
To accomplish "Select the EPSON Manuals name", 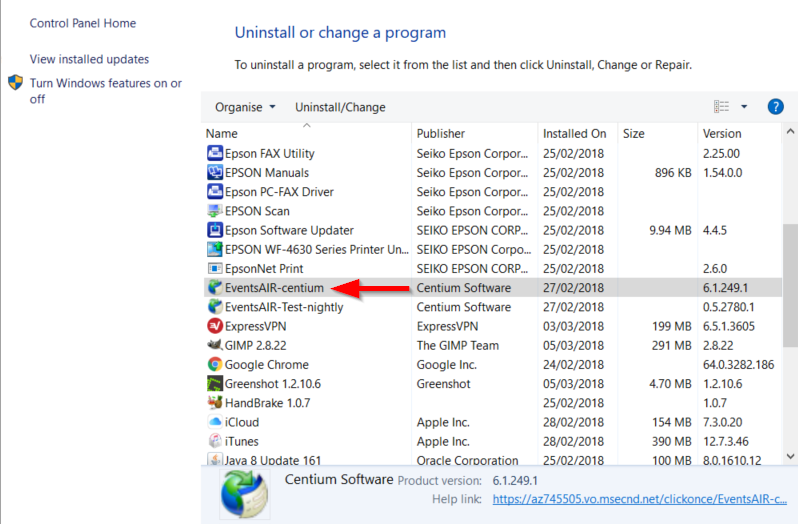I will (x=267, y=173).
